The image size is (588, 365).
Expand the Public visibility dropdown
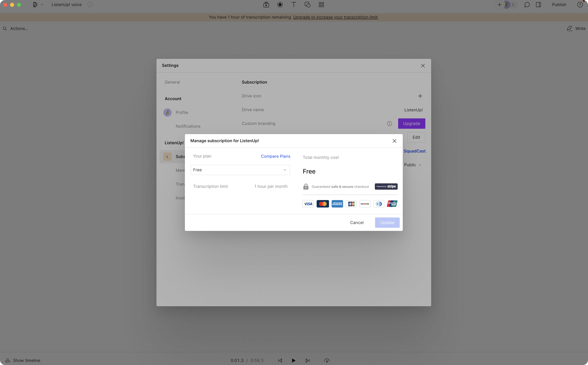[x=412, y=165]
